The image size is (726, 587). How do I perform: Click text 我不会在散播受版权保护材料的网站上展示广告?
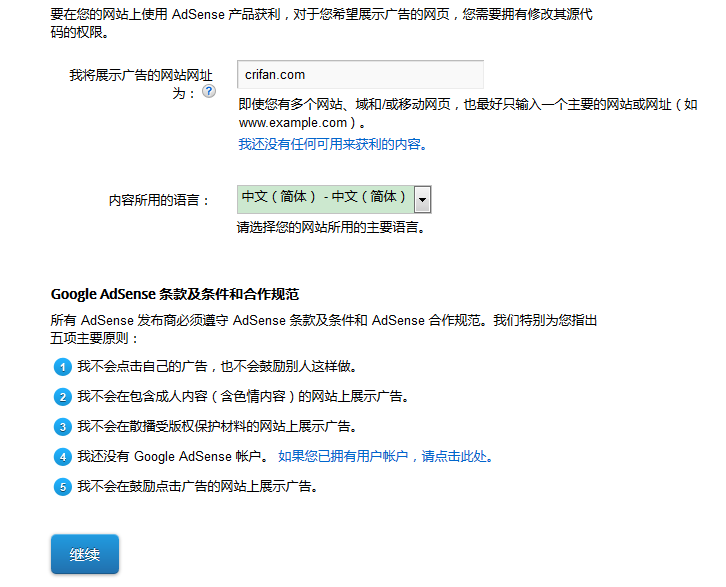pos(218,426)
